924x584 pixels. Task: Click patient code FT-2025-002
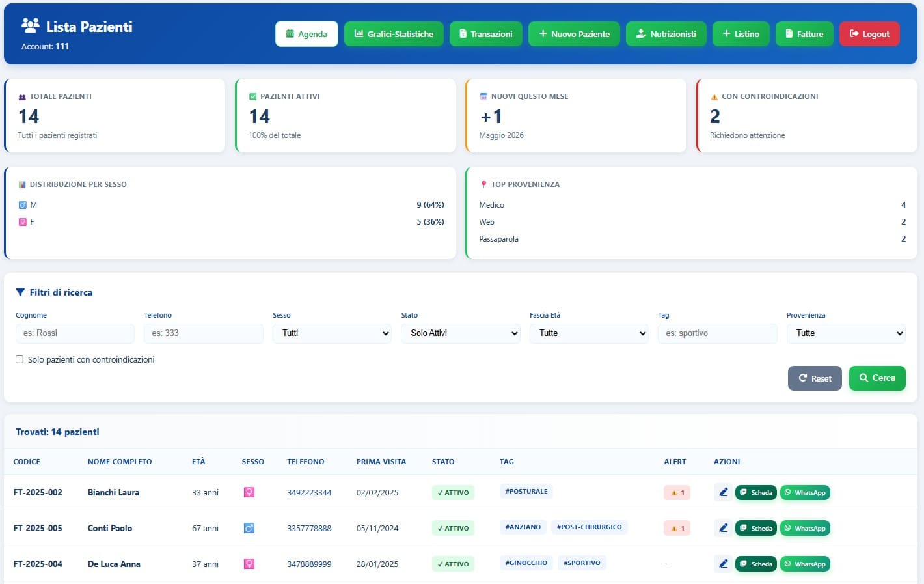tap(38, 493)
